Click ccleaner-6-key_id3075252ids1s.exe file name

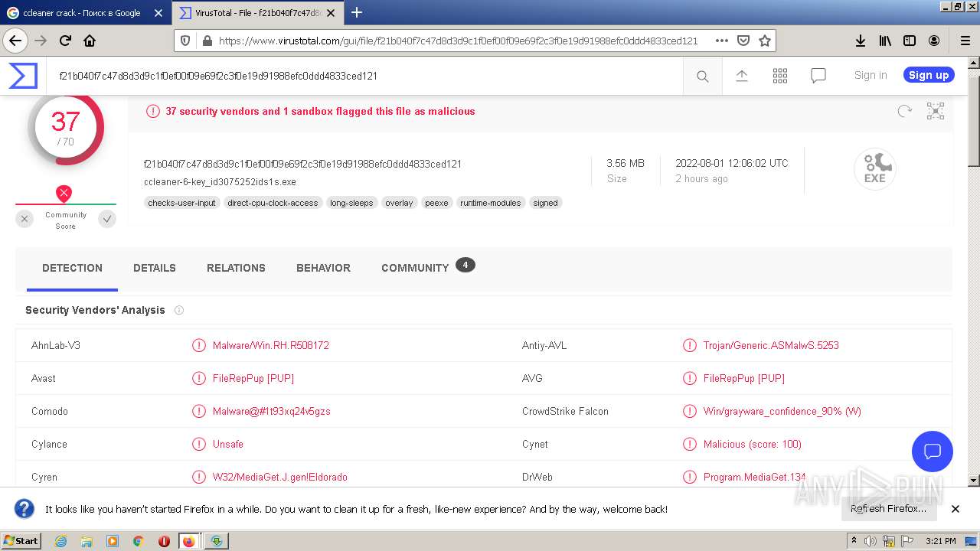[x=220, y=182]
